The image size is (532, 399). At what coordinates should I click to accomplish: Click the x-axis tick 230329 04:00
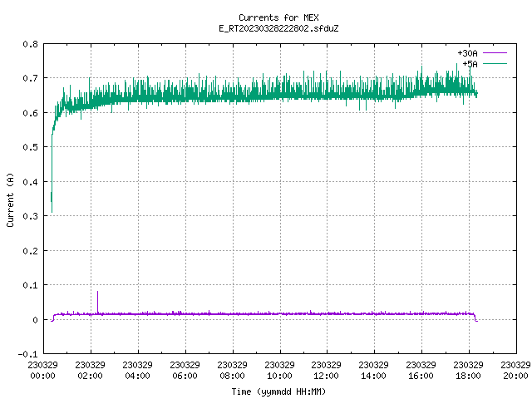click(137, 370)
